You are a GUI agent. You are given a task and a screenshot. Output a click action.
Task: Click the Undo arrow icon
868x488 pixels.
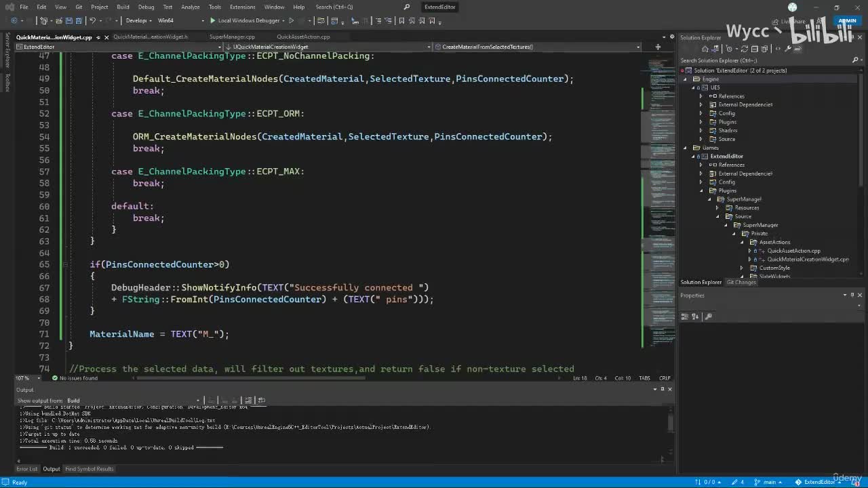point(93,20)
